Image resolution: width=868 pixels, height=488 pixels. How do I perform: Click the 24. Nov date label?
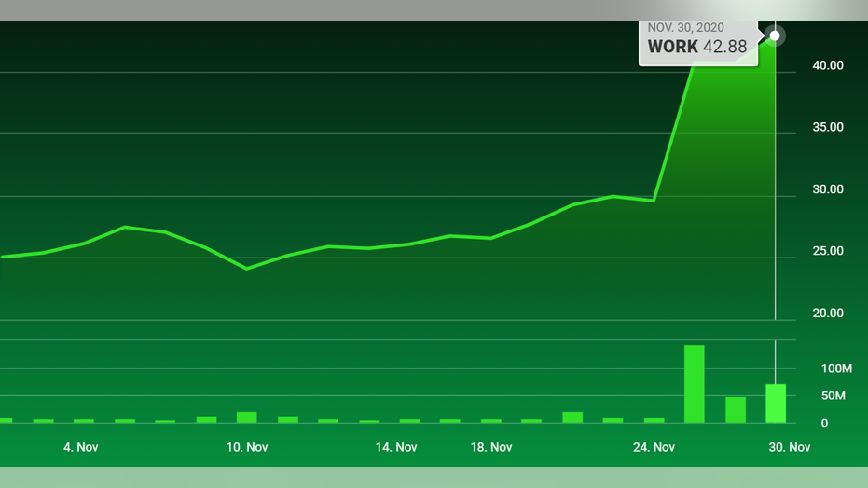(654, 447)
